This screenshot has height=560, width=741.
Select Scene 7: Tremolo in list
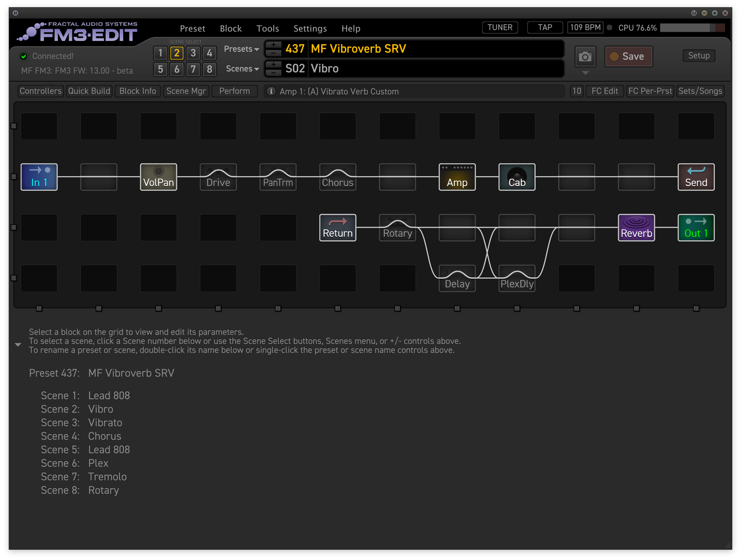[x=84, y=477]
